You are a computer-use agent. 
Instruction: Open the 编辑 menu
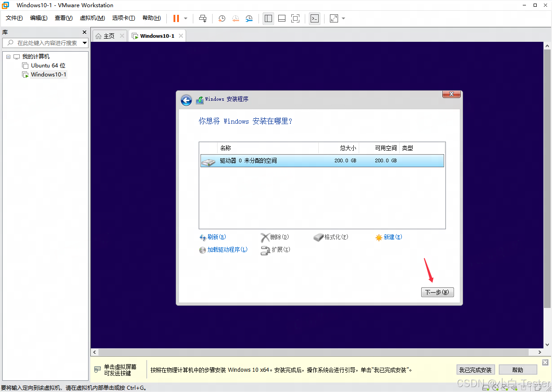point(39,18)
